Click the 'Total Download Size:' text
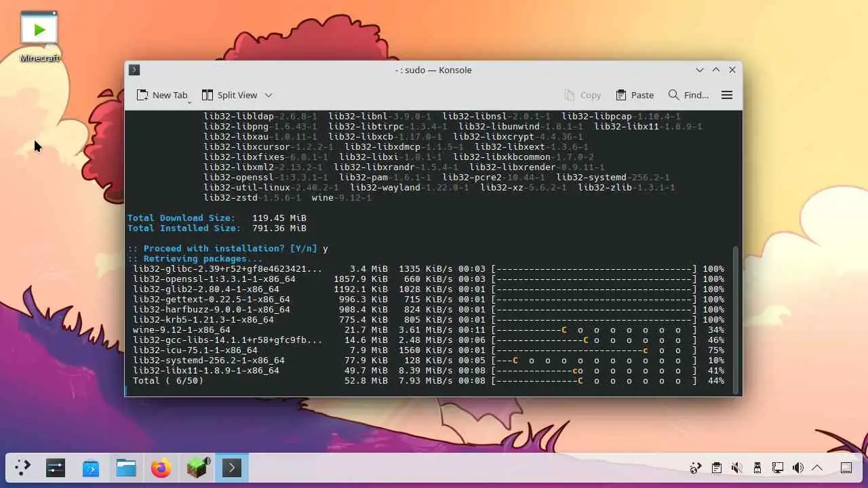Viewport: 868px width, 488px height. [x=182, y=218]
